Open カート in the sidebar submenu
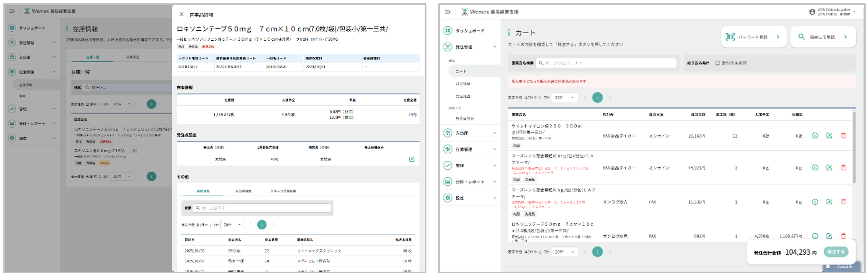 click(x=461, y=71)
